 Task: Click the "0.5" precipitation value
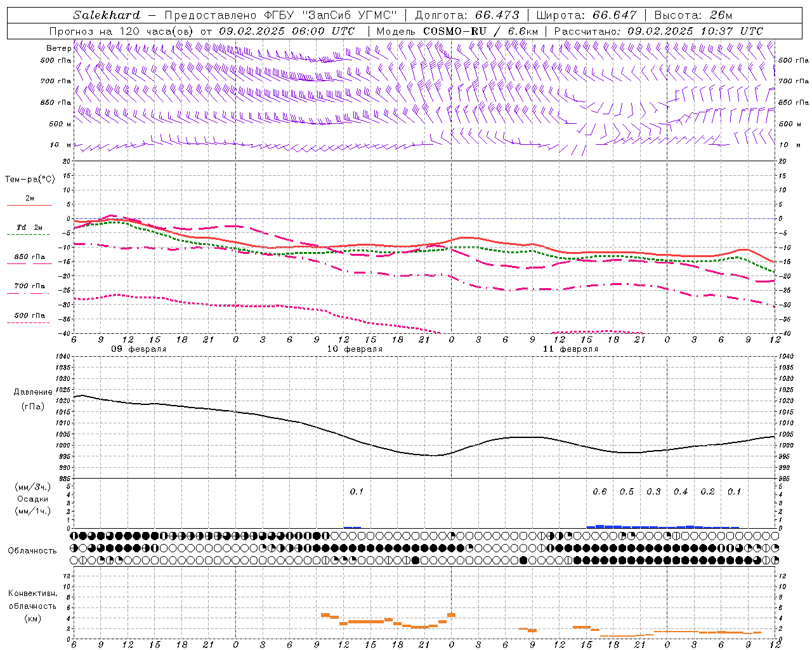pyautogui.click(x=627, y=492)
